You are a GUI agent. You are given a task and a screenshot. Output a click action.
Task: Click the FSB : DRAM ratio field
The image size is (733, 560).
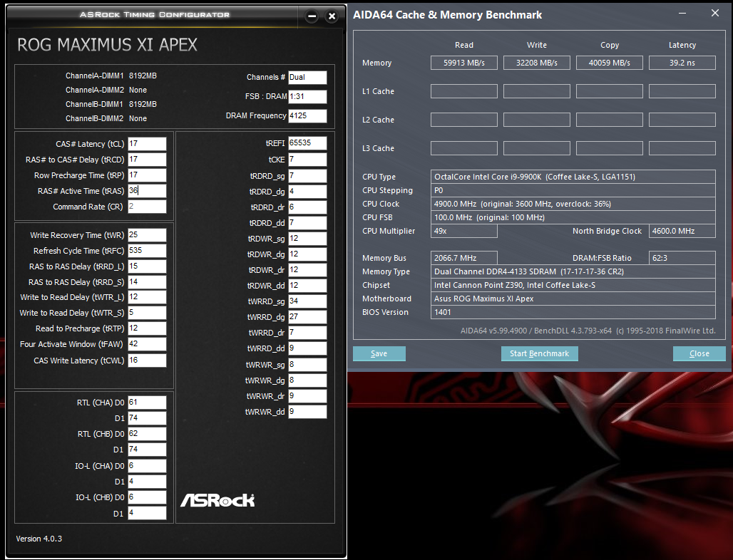pyautogui.click(x=307, y=97)
